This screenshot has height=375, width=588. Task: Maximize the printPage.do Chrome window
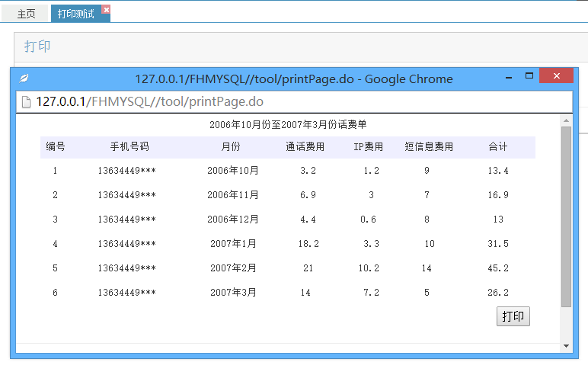[529, 75]
